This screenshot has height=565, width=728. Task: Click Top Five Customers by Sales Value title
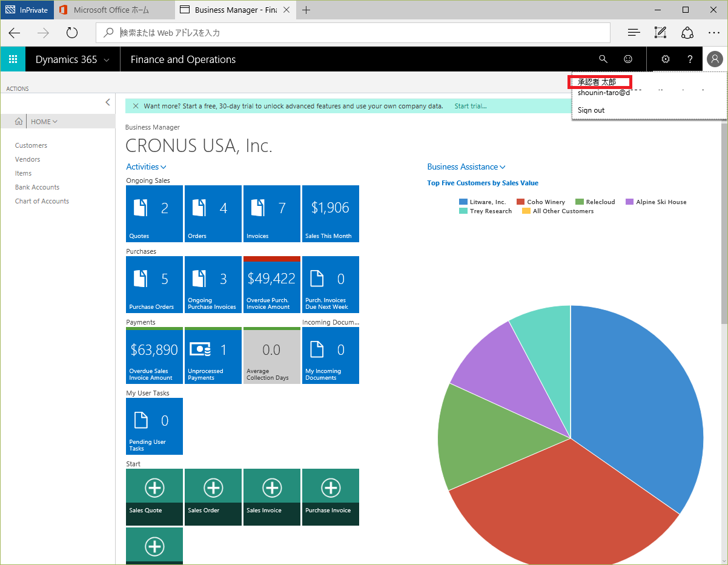point(483,183)
